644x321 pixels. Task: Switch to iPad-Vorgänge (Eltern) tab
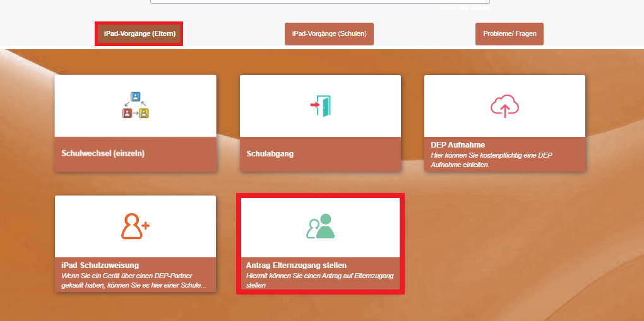[139, 34]
